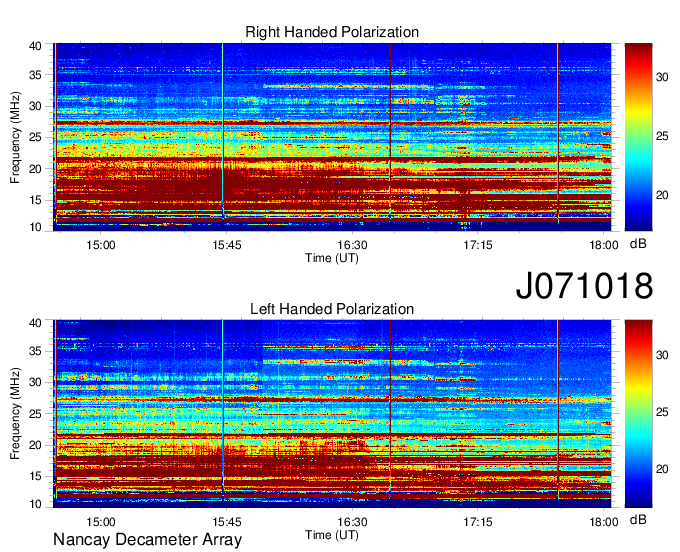Click 30 MHz tick on Left Handed plot

click(x=35, y=382)
